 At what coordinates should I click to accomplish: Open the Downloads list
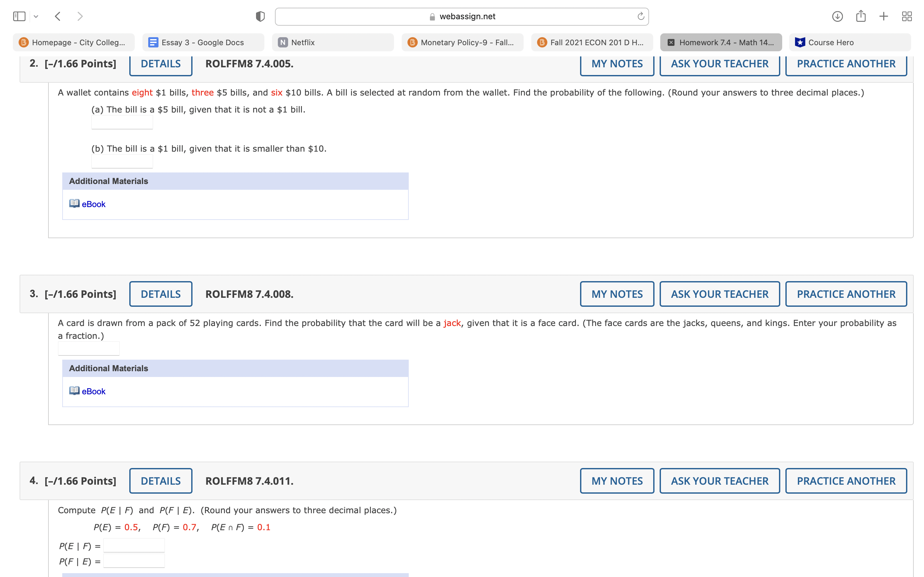pyautogui.click(x=837, y=16)
